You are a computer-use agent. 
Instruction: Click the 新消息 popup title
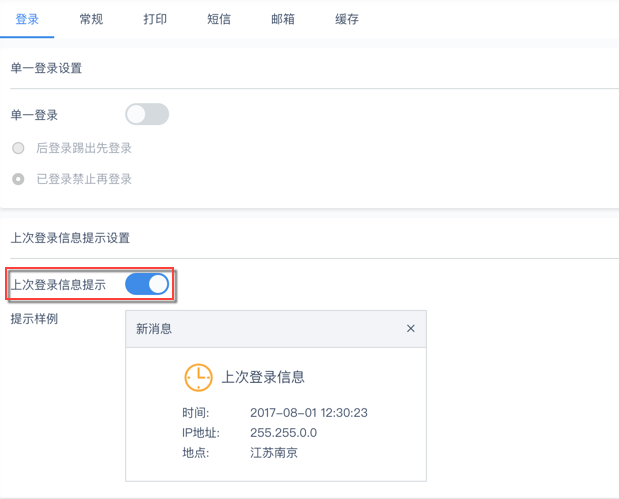point(154,328)
